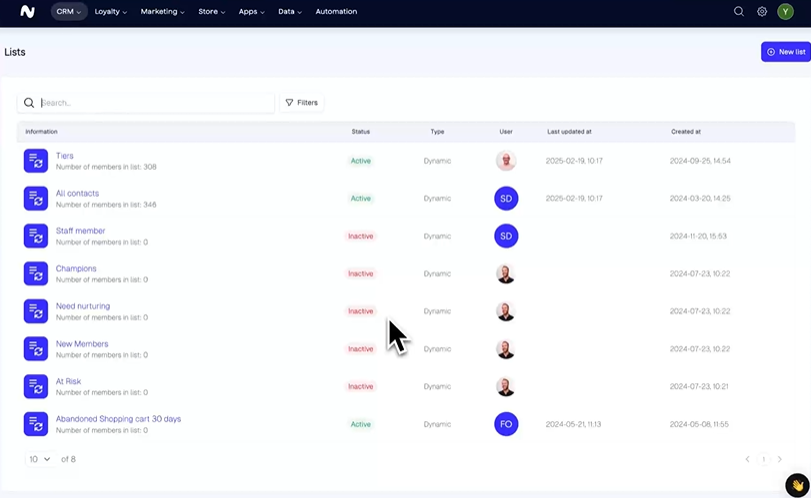This screenshot has height=498, width=811.
Task: Click Inactive status badge in Champions row
Action: click(361, 274)
